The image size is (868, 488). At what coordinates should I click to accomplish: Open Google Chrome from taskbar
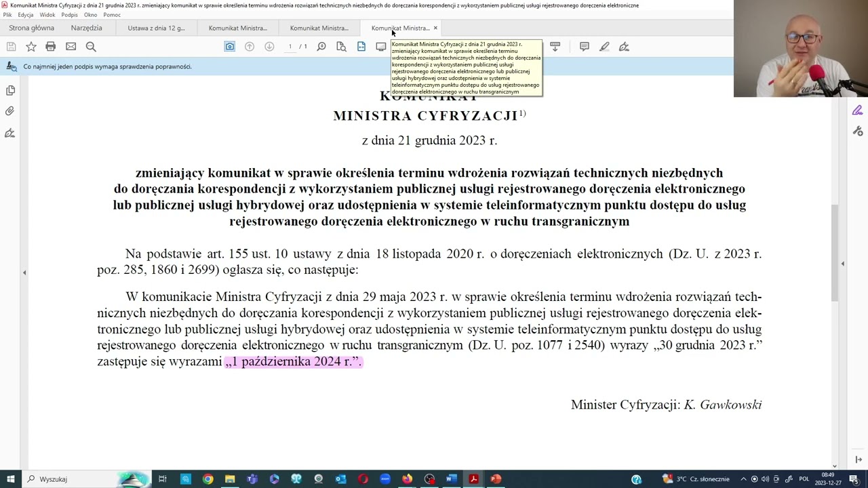pyautogui.click(x=208, y=479)
